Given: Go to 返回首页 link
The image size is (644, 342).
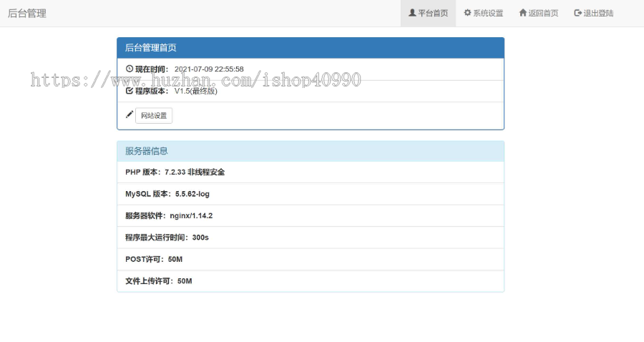Looking at the screenshot, I should click(x=538, y=13).
